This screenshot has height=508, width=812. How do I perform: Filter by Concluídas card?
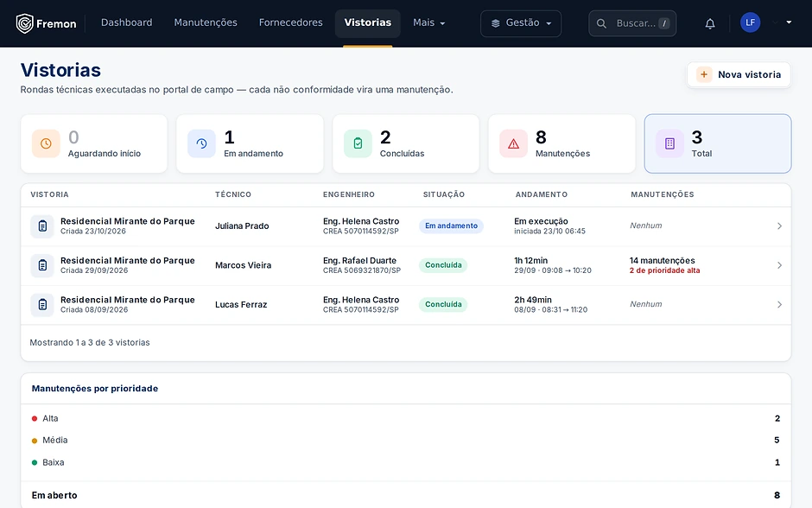coord(406,143)
